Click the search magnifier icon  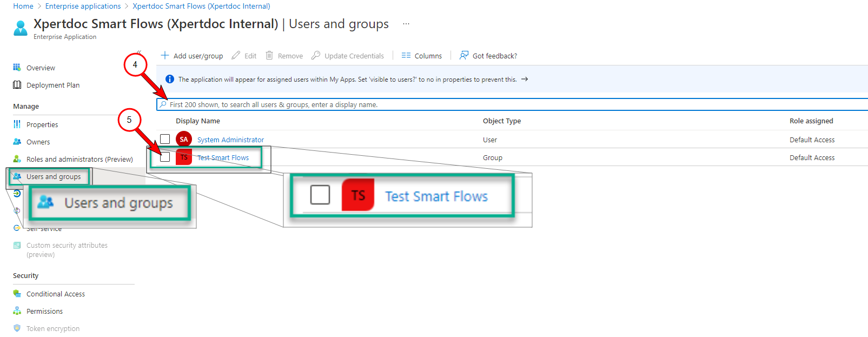pyautogui.click(x=163, y=104)
